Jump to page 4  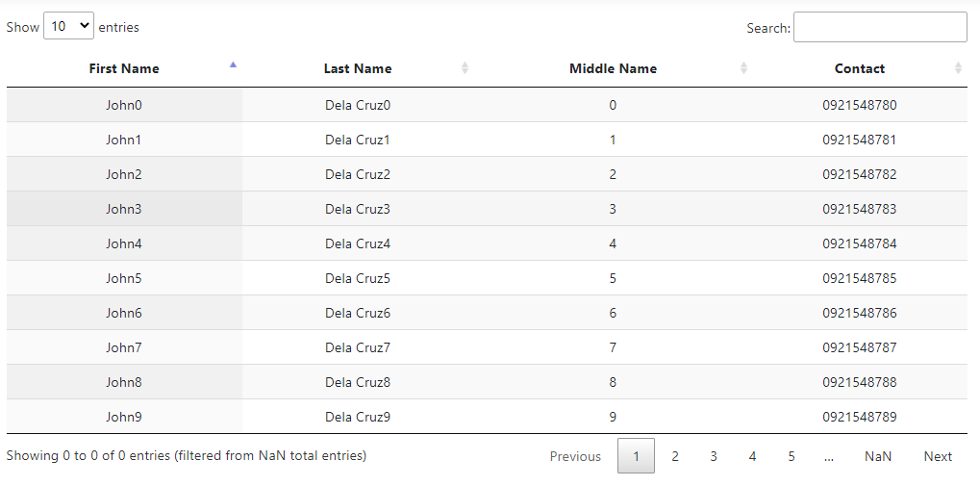752,457
